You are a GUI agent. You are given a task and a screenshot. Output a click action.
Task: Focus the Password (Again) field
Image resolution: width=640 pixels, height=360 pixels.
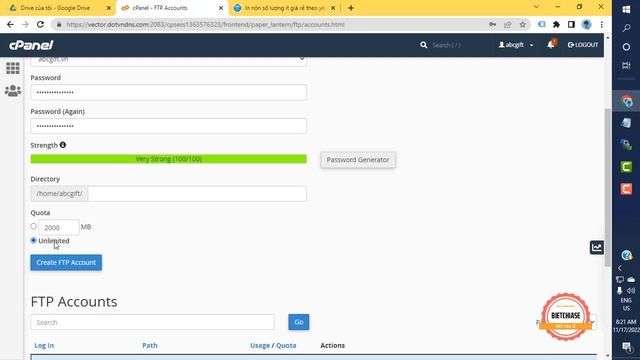coord(168,126)
